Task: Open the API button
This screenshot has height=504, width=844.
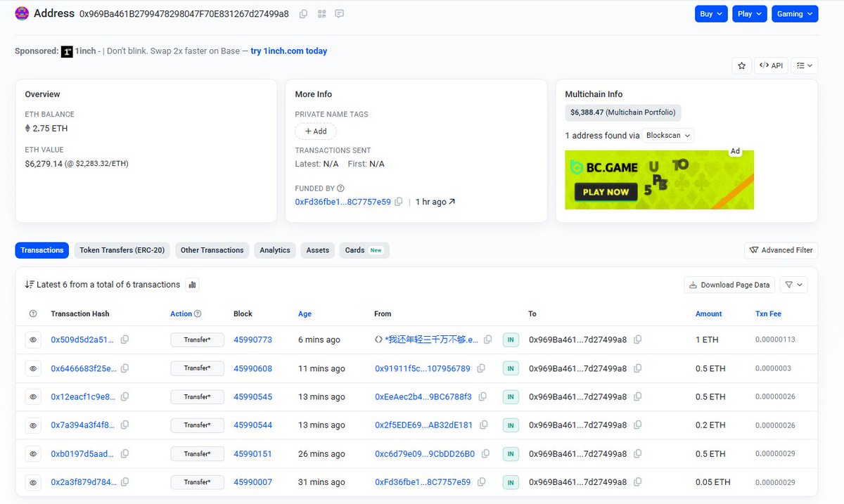Action: pyautogui.click(x=771, y=65)
